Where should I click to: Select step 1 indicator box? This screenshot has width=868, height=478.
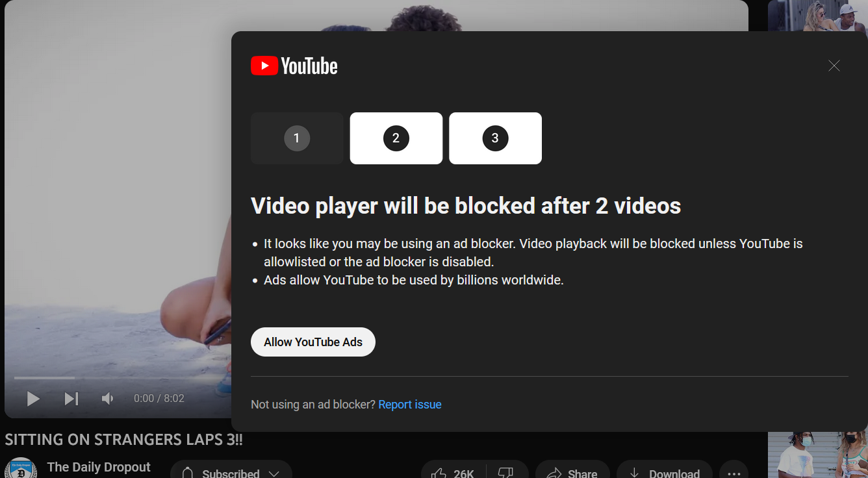[297, 138]
